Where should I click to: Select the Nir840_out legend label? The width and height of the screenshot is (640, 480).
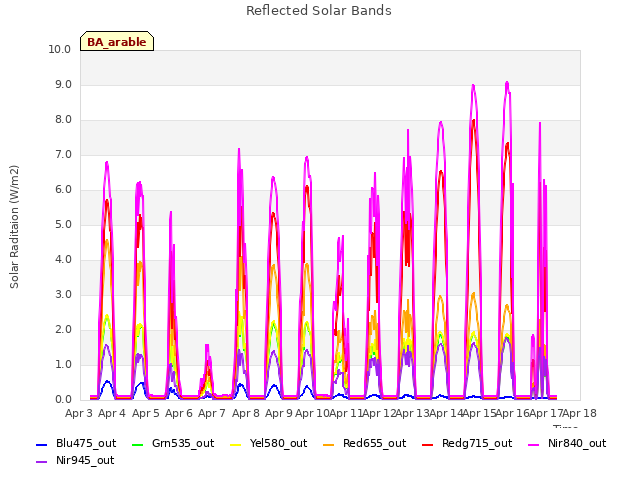(x=577, y=444)
